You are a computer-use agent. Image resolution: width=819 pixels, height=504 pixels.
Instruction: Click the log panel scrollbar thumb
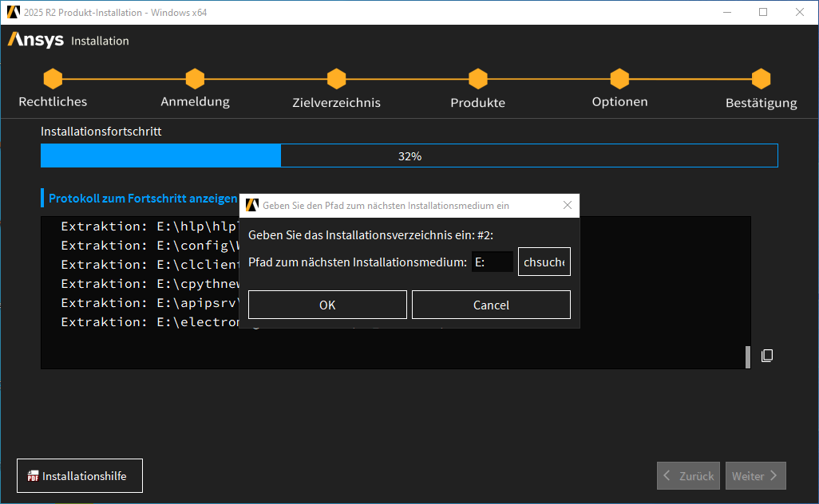(x=748, y=357)
